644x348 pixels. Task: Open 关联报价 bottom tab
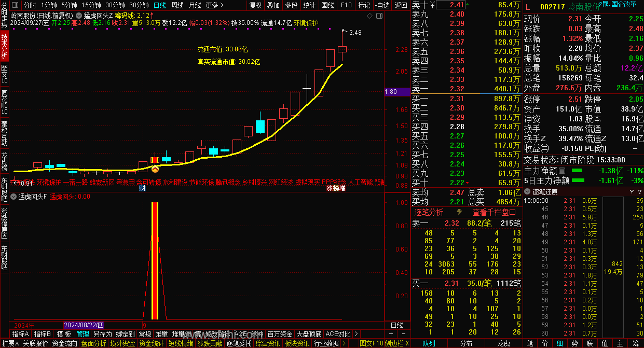coord(35,343)
